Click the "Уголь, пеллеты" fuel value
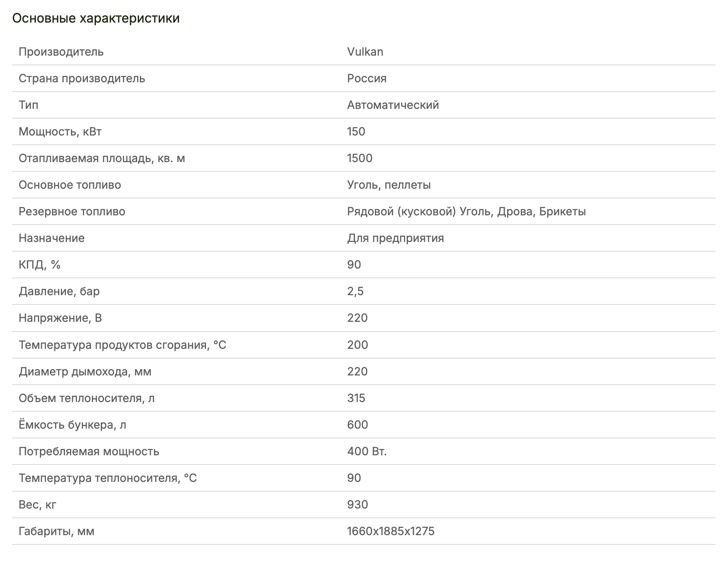The image size is (728, 567). 389,185
